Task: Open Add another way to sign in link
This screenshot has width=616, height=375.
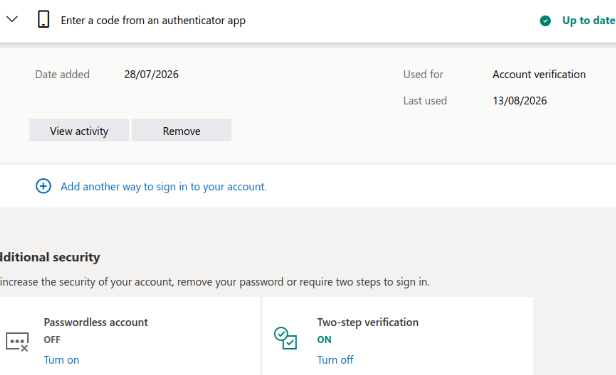Action: [163, 187]
